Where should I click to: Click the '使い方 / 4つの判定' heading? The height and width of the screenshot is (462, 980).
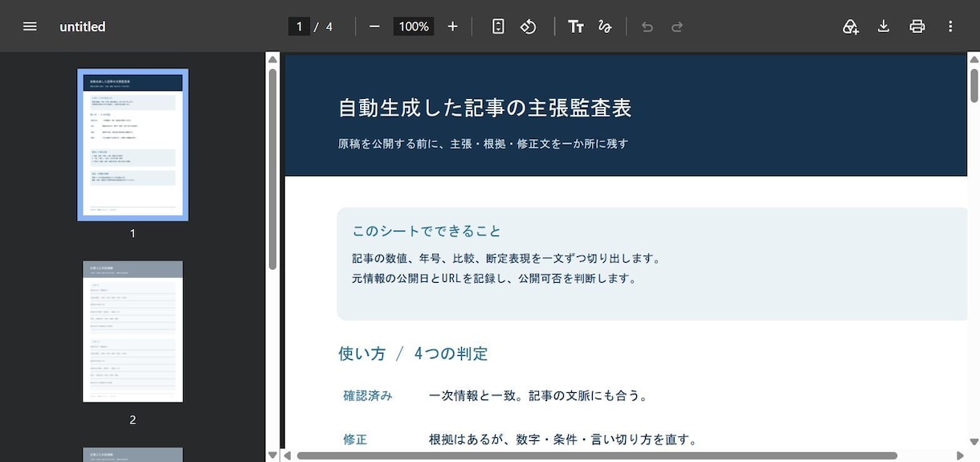[413, 354]
